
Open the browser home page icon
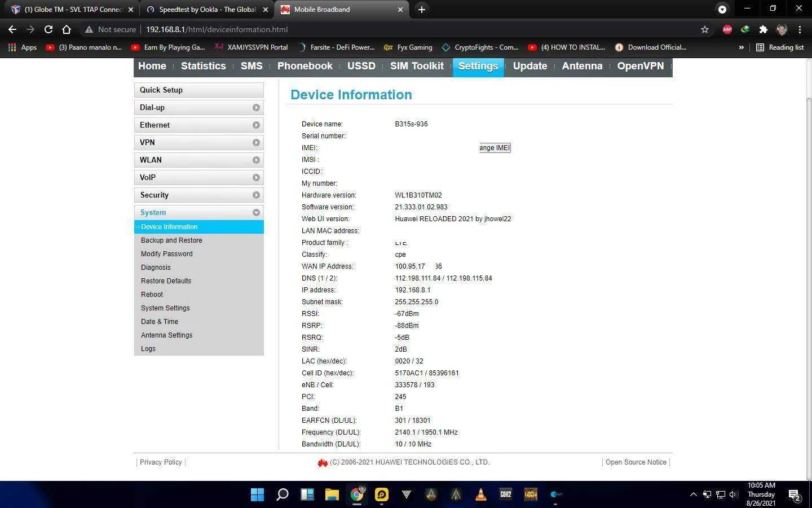click(67, 29)
